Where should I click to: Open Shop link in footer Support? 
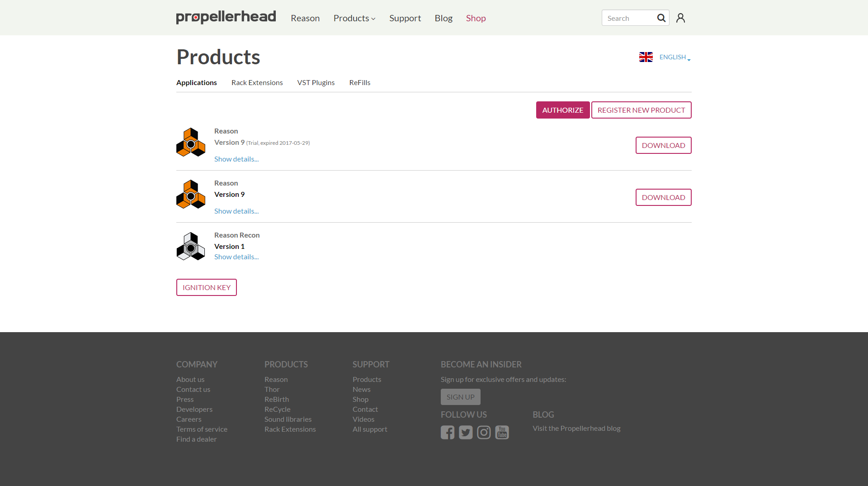coord(360,399)
